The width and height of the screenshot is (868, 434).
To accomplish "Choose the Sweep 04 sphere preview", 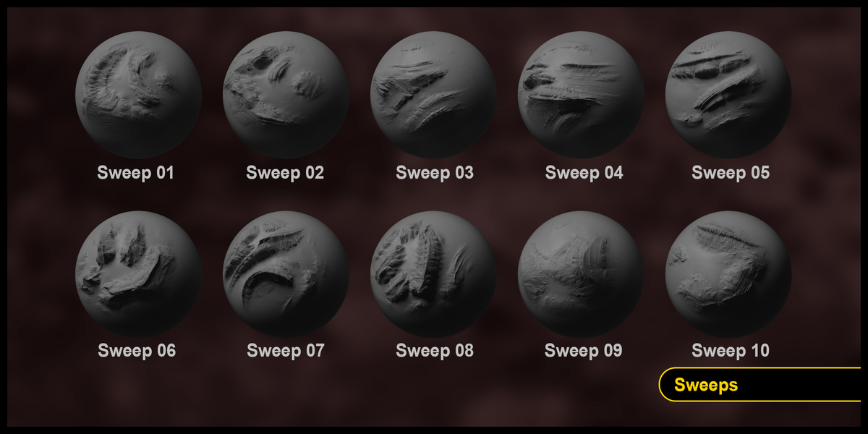I will pyautogui.click(x=581, y=95).
